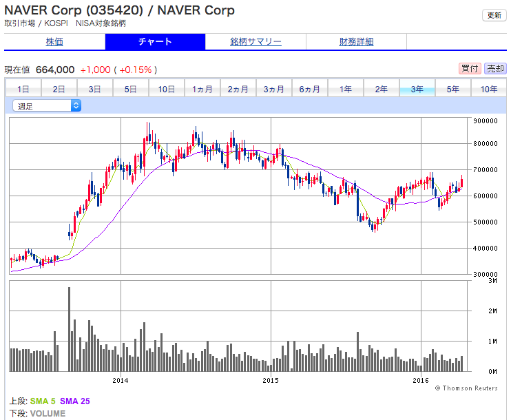Click the +1,000 price change value
Image resolution: width=511 pixels, height=420 pixels.
[96, 70]
